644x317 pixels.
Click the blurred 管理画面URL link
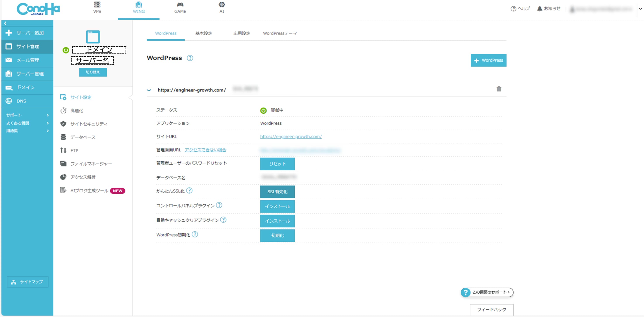click(x=300, y=150)
